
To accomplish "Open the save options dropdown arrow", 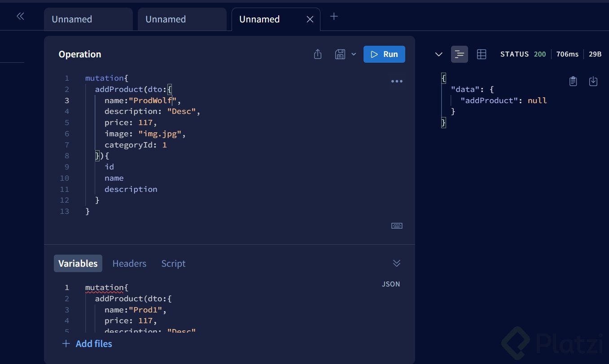I will coord(354,54).
